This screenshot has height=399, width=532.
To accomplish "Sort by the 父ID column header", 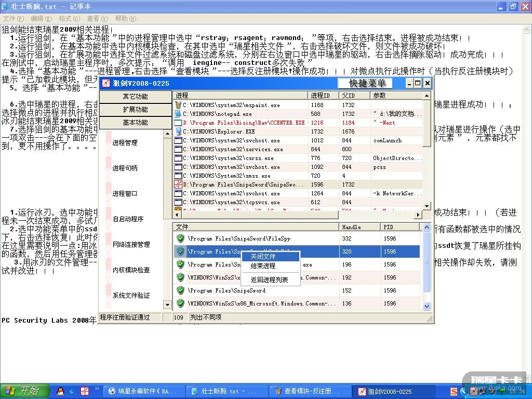I will click(x=354, y=96).
